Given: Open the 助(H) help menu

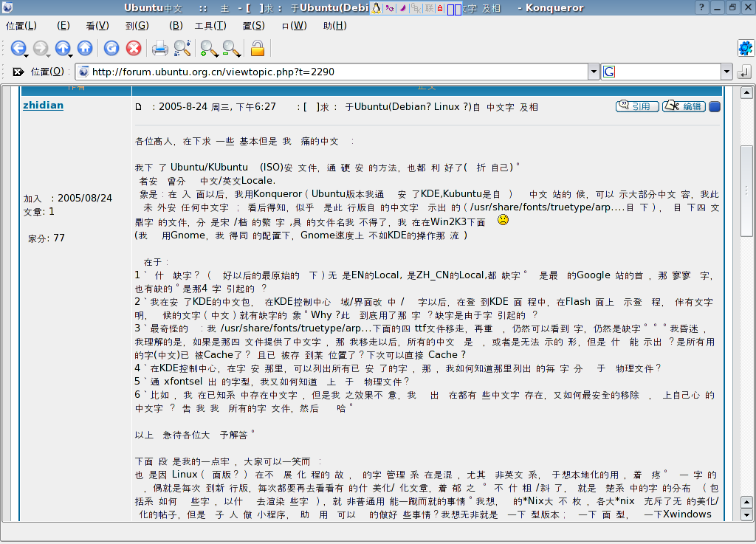Looking at the screenshot, I should tap(335, 26).
